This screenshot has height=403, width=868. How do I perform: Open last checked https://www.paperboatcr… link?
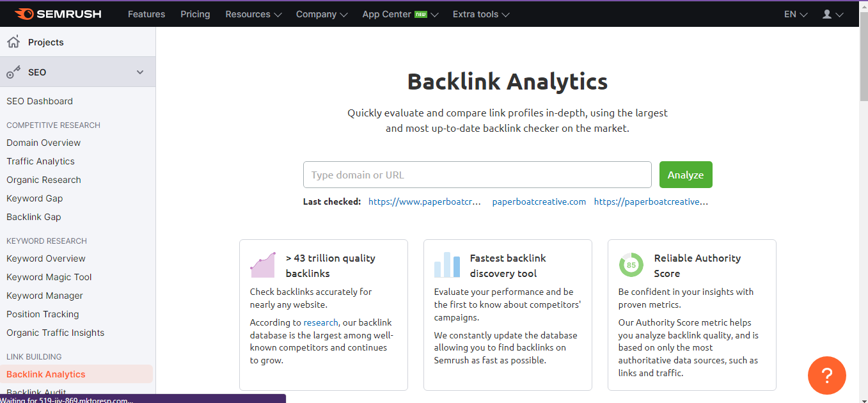coord(425,201)
